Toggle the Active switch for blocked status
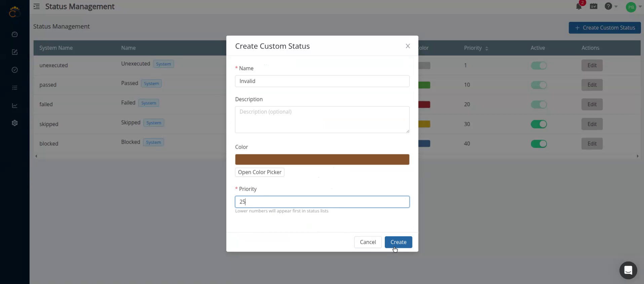The width and height of the screenshot is (644, 284). click(538, 144)
